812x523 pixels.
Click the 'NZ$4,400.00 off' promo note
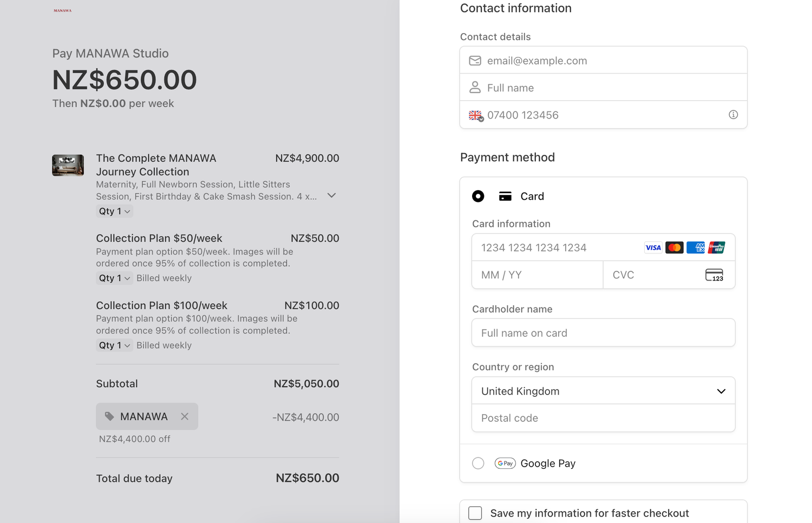135,439
